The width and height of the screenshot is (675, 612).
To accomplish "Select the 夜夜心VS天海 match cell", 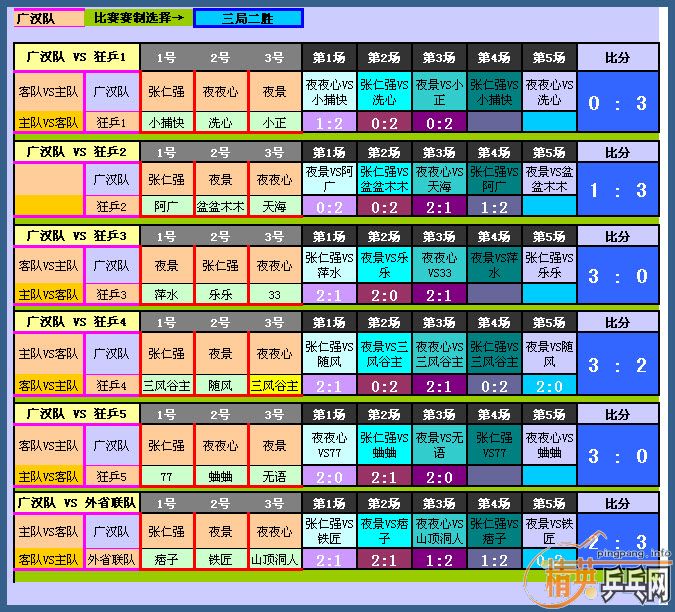I will (439, 179).
